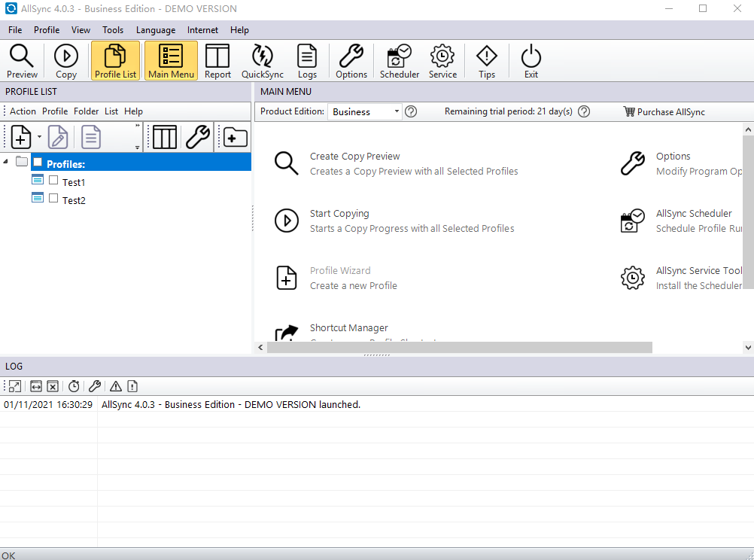The image size is (754, 560).
Task: Open the Help menu in the main menu bar
Action: tap(239, 30)
